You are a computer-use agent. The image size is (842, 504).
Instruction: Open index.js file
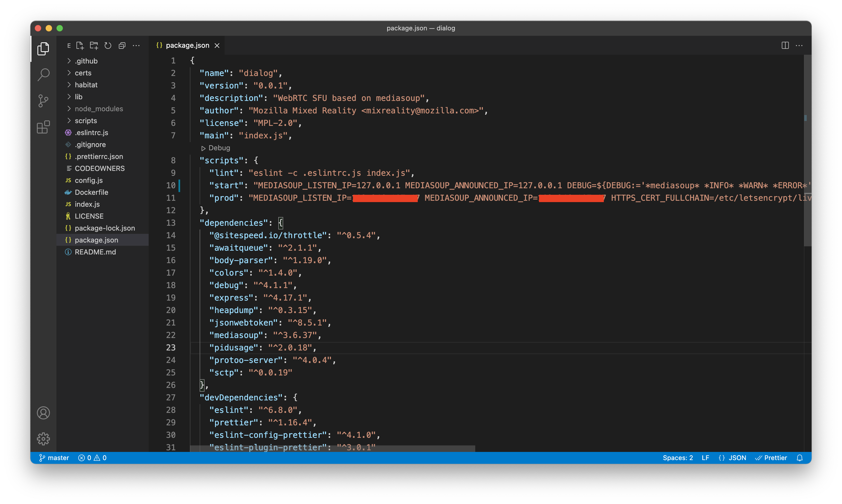[103, 204]
